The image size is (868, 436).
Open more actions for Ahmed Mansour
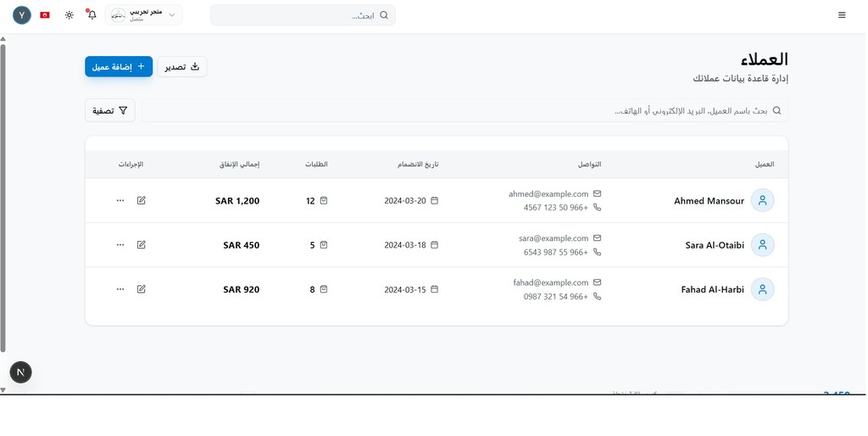pyautogui.click(x=120, y=200)
